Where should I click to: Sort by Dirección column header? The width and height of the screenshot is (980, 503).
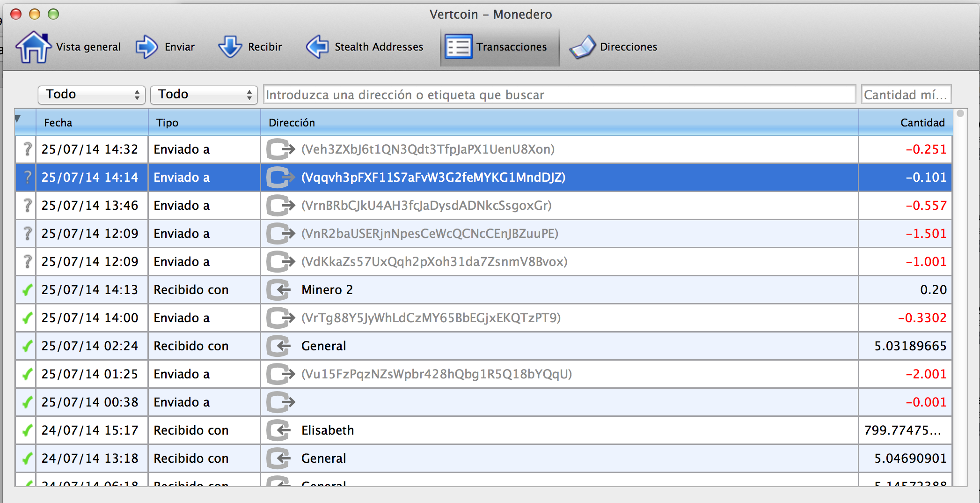(x=560, y=123)
